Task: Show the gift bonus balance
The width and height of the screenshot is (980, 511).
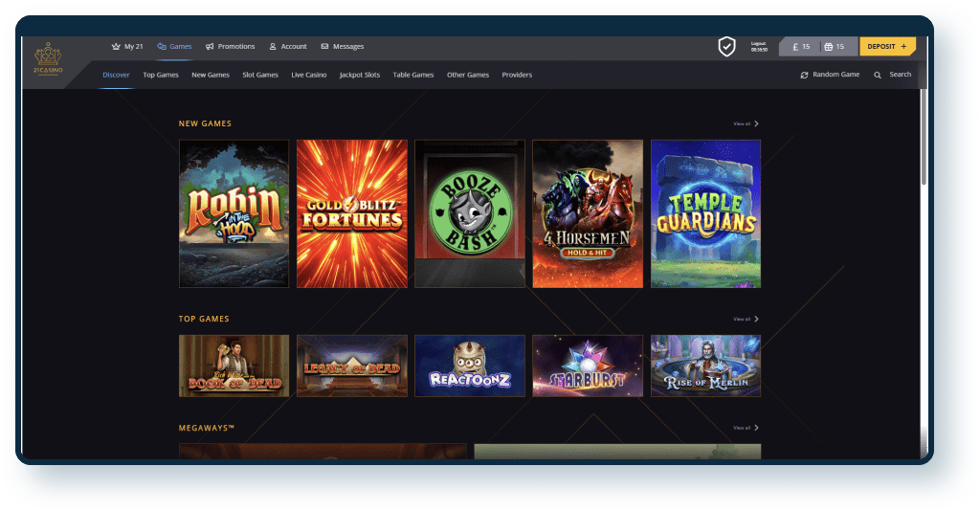Action: [835, 46]
